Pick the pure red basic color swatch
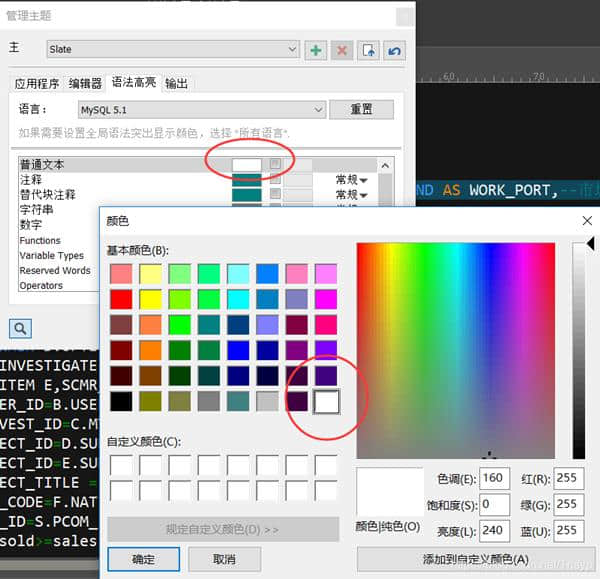Viewport: 600px width, 579px height. (x=121, y=299)
